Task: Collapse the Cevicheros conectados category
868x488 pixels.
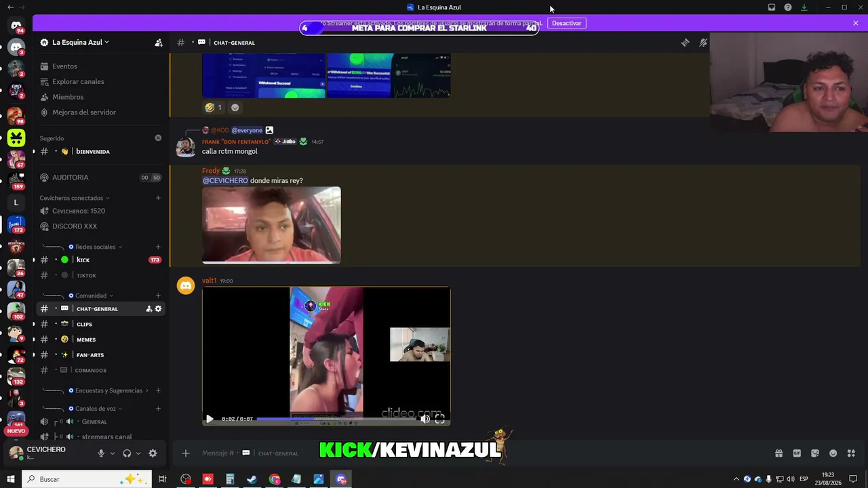Action: pos(75,198)
